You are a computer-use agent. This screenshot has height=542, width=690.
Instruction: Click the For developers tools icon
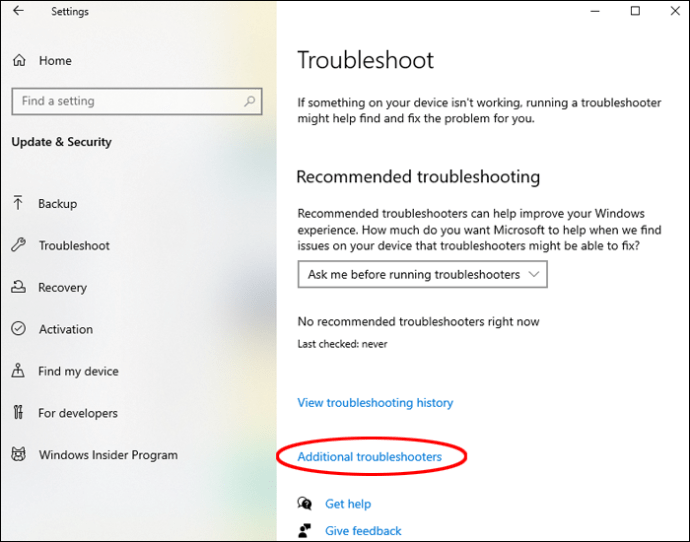(18, 412)
